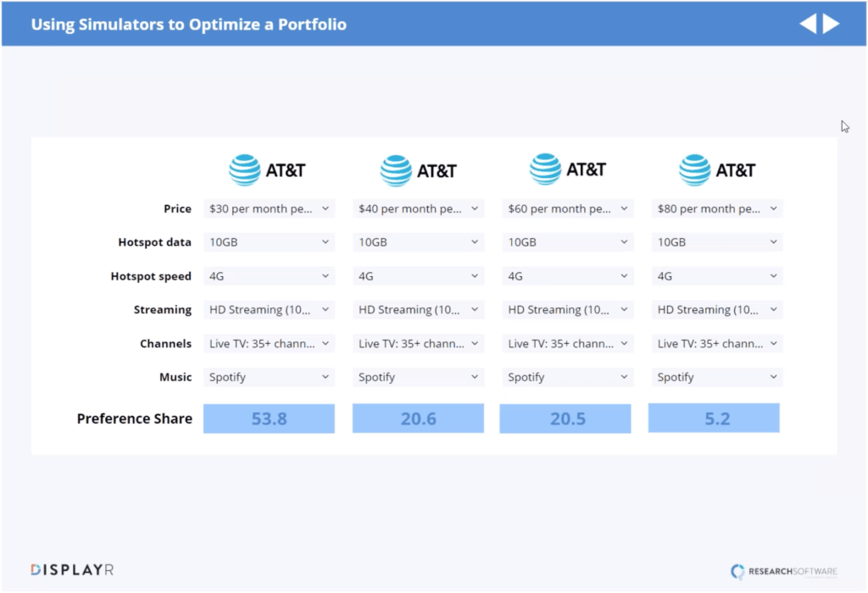868x593 pixels.
Task: Click the previous slide arrow
Action: (x=808, y=24)
